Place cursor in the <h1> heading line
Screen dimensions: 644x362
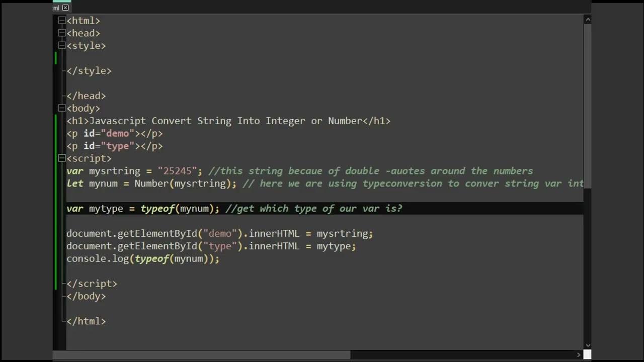[x=228, y=121]
